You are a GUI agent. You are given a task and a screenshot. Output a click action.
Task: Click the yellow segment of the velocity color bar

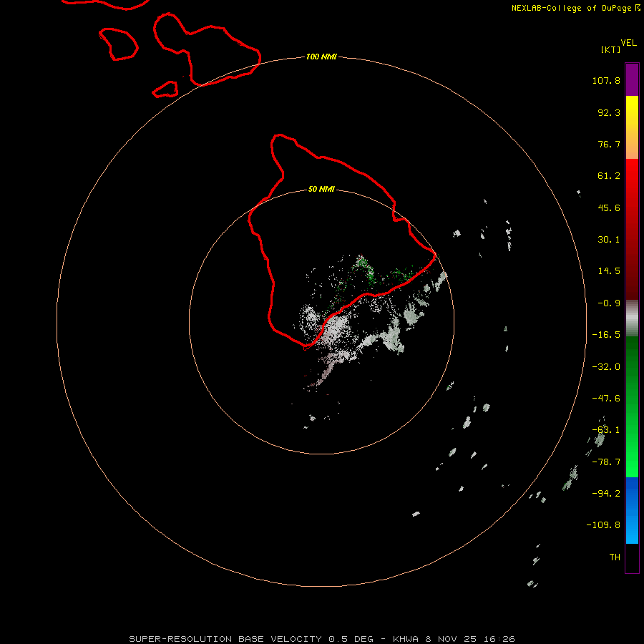(x=632, y=127)
